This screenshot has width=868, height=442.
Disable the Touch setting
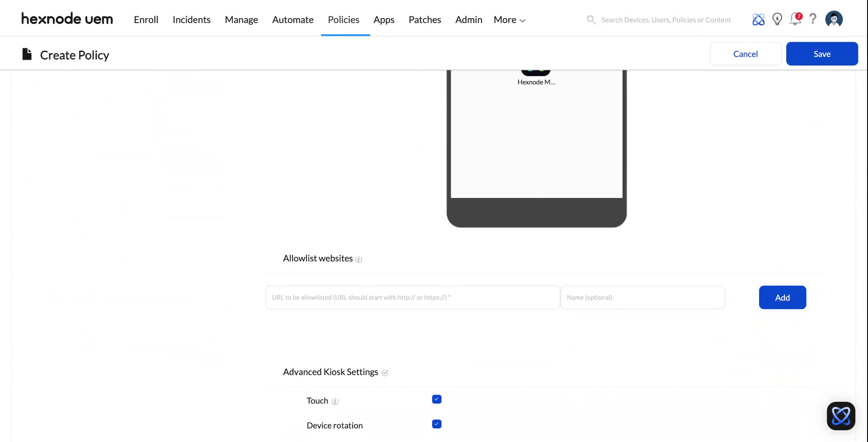tap(436, 399)
